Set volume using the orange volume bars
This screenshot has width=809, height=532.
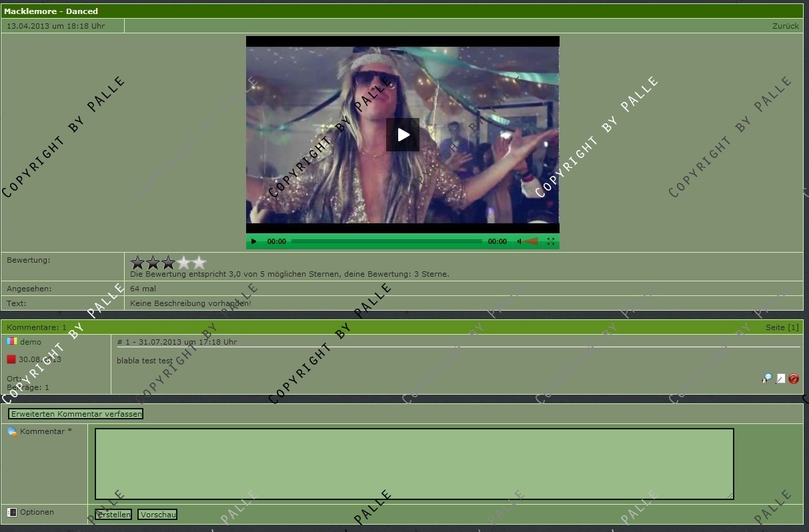click(532, 241)
